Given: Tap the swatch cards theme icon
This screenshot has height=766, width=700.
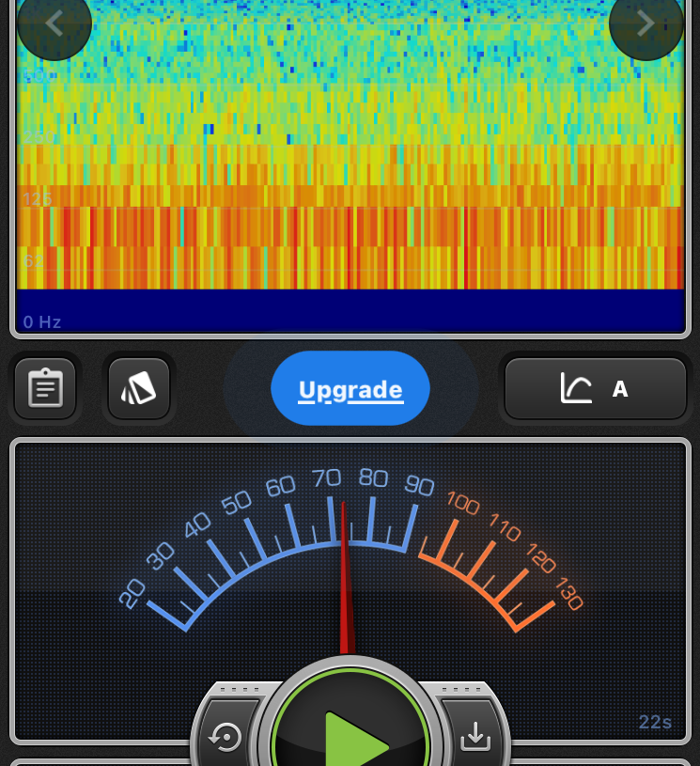Looking at the screenshot, I should point(139,388).
